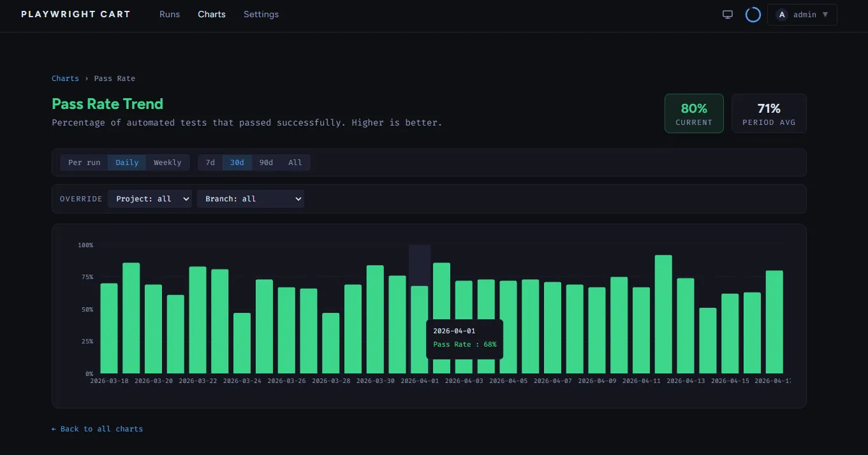Open the Settings nav item
The image size is (868, 455).
coord(261,14)
